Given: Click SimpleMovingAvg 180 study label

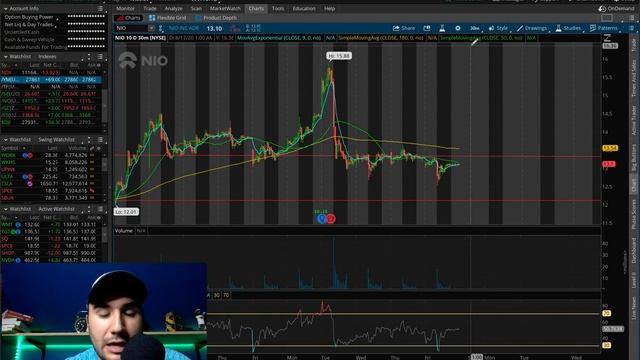Looking at the screenshot, I should [x=381, y=38].
